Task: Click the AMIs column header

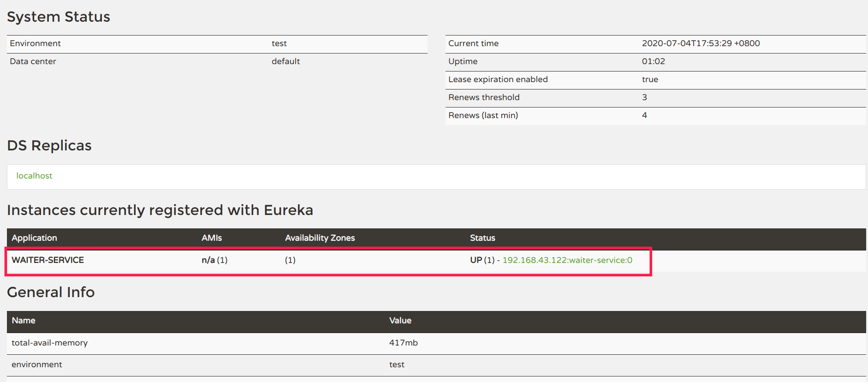Action: point(212,238)
